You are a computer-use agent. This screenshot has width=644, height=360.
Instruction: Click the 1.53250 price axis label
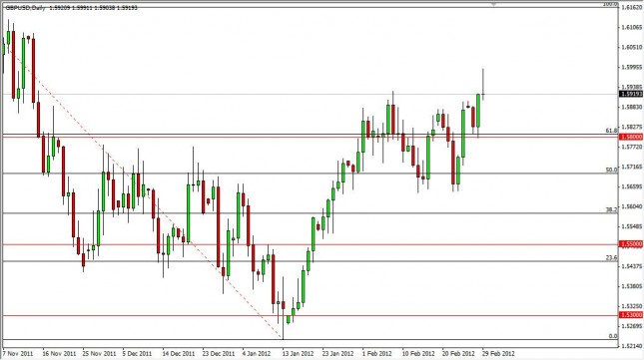point(632,306)
